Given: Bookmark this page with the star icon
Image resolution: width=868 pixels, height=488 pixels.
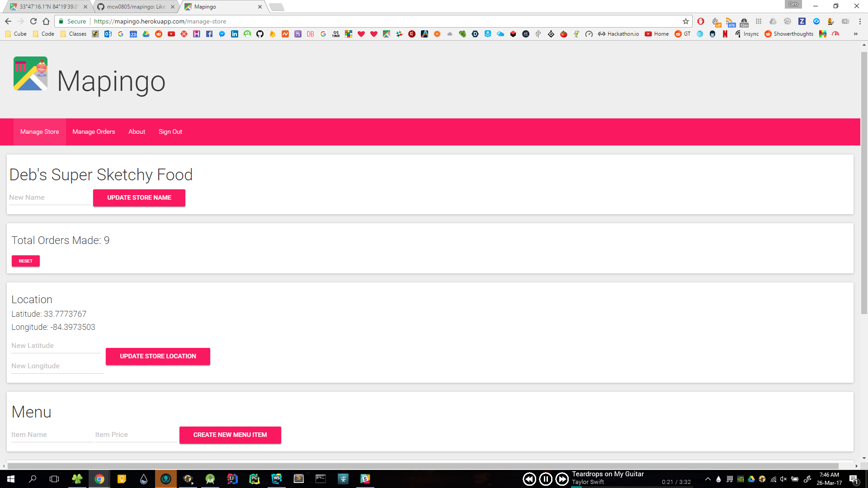Looking at the screenshot, I should click(x=686, y=21).
